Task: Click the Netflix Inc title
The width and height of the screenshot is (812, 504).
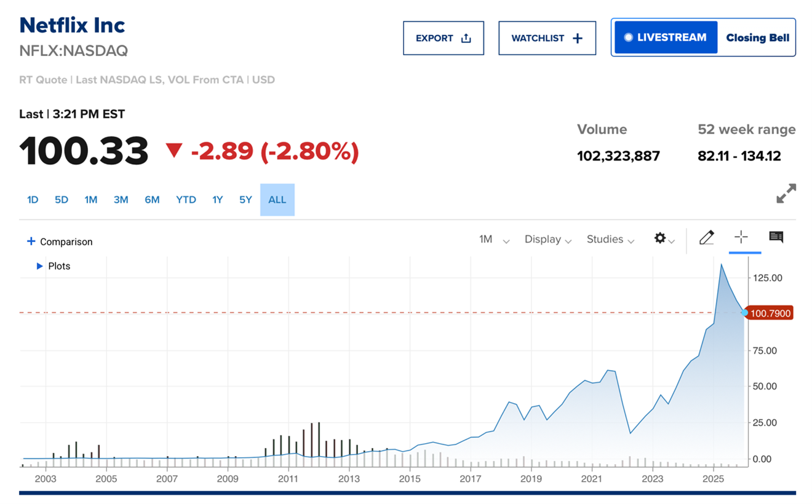Action: coord(72,25)
